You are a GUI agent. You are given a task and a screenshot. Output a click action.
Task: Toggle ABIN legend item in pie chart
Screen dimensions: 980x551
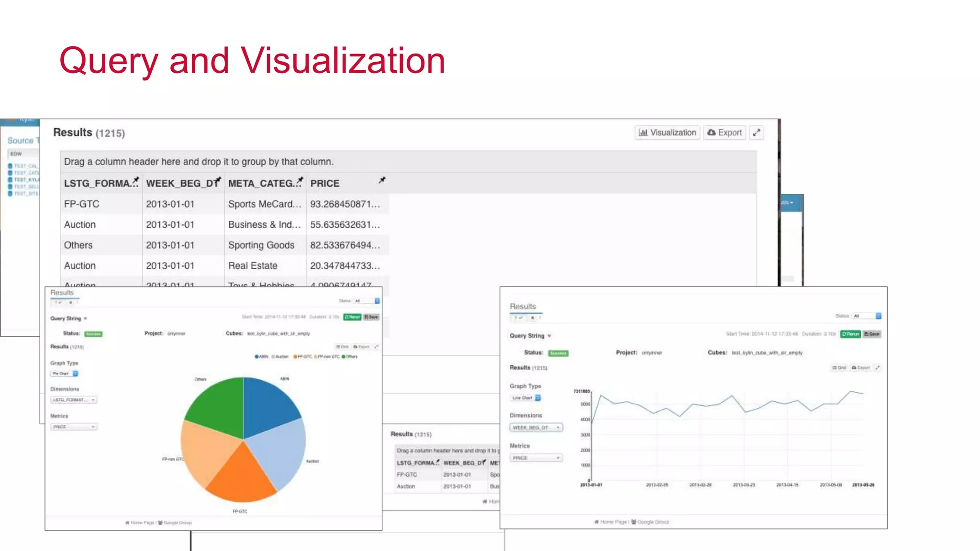point(261,356)
